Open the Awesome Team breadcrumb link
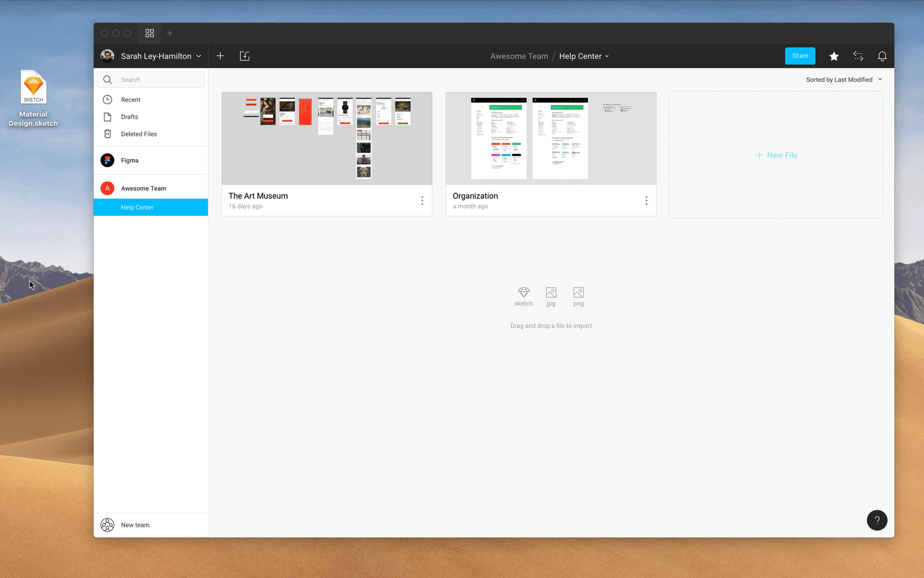This screenshot has height=578, width=924. 519,56
